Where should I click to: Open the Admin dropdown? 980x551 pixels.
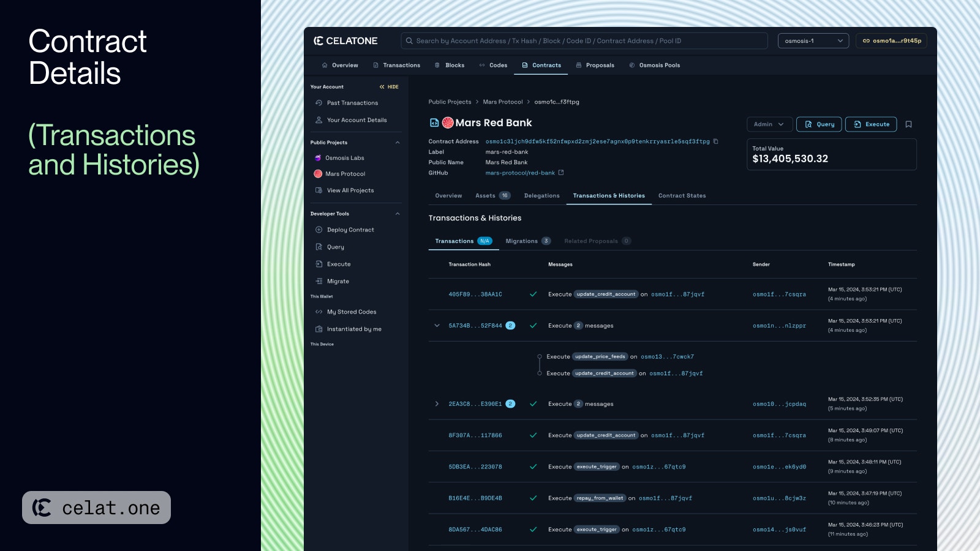click(769, 124)
